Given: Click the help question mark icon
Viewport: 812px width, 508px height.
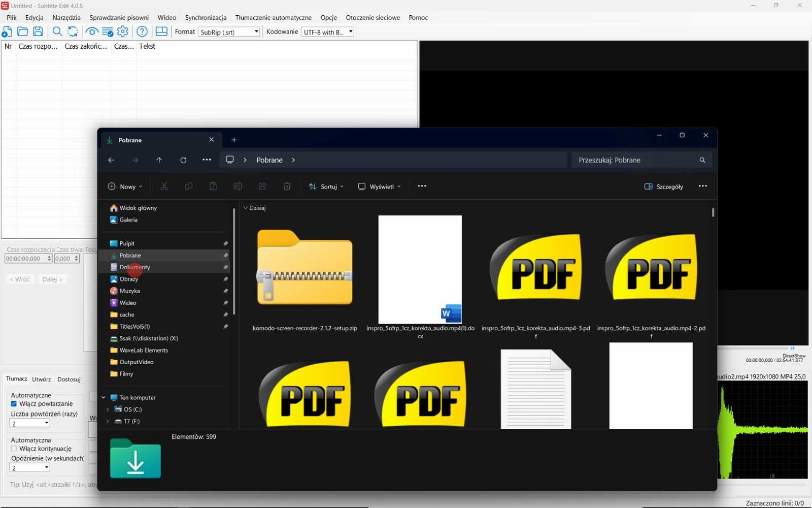Looking at the screenshot, I should tap(142, 31).
